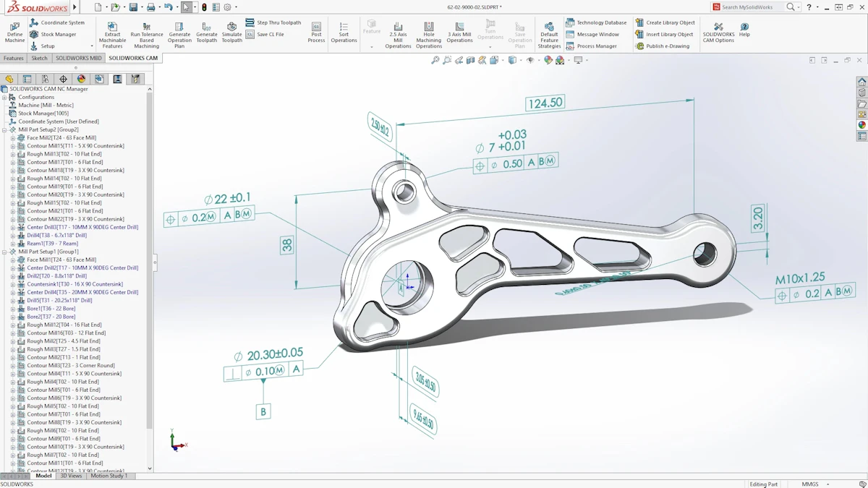The image size is (868, 488).
Task: Show Message Window
Action: click(592, 34)
